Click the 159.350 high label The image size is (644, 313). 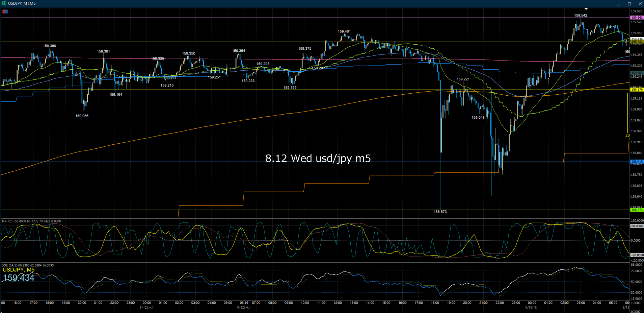[189, 53]
